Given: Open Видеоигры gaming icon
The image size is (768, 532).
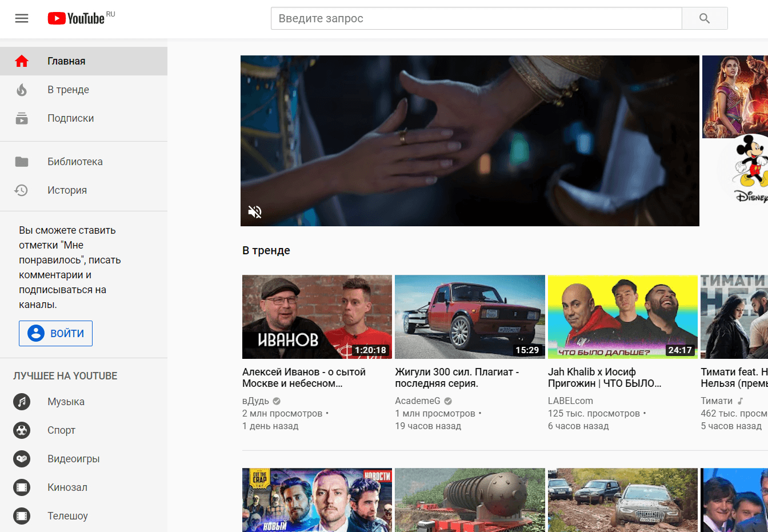Looking at the screenshot, I should (x=22, y=459).
